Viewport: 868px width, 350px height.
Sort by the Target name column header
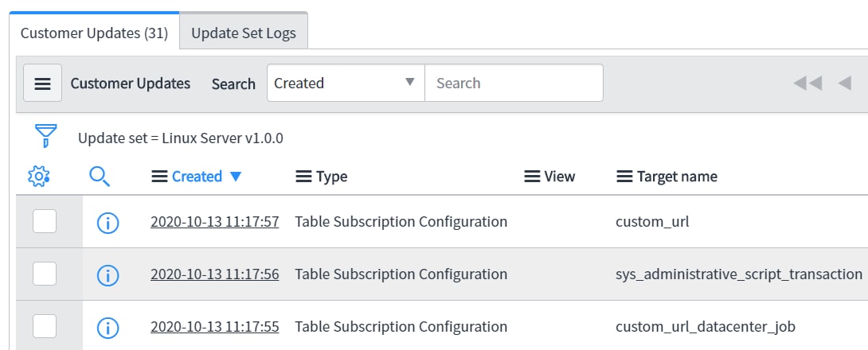tap(677, 177)
